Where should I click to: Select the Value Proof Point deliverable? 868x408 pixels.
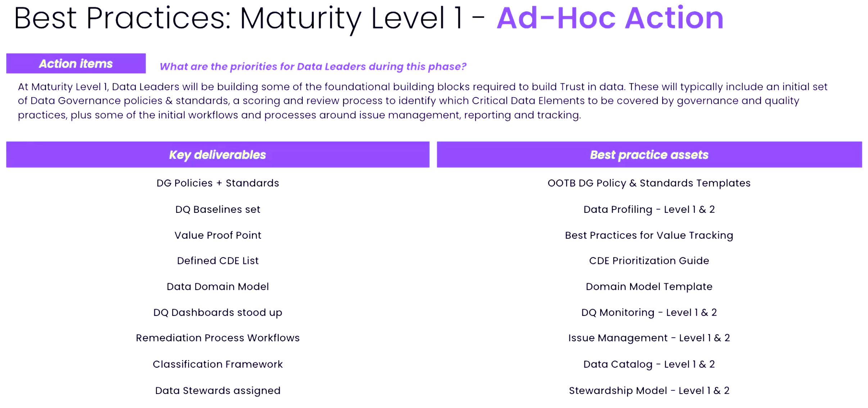218,235
